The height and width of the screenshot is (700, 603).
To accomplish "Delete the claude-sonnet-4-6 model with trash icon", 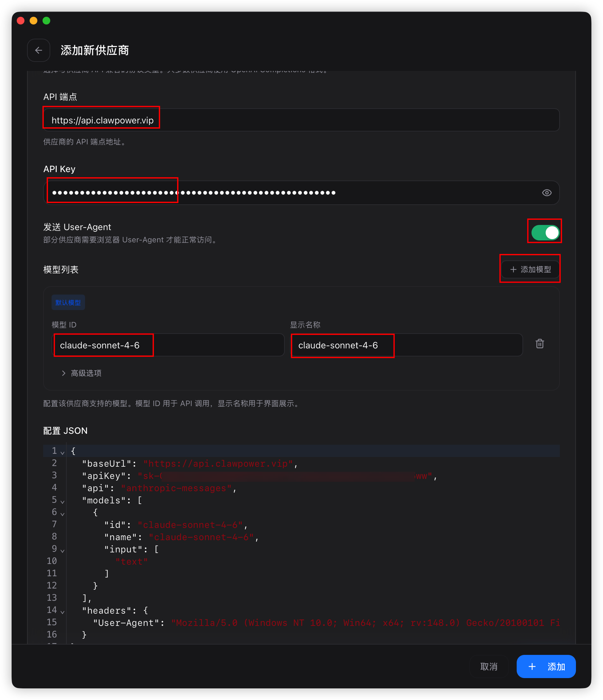I will (x=540, y=344).
